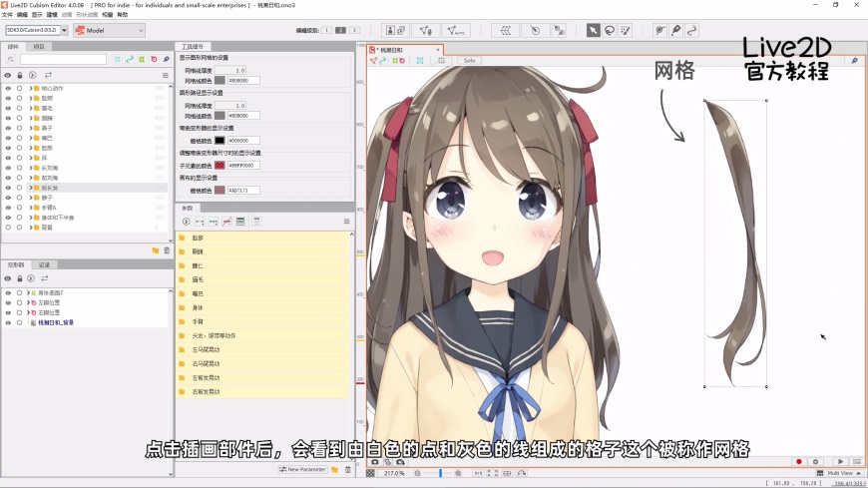This screenshot has width=868, height=488.
Task: Click trash icon beside New Parameter
Action: [x=348, y=470]
